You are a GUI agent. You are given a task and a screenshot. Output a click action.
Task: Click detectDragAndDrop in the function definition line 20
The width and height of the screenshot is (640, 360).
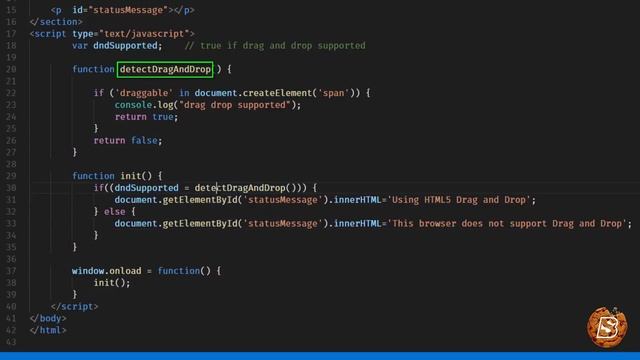click(x=165, y=69)
